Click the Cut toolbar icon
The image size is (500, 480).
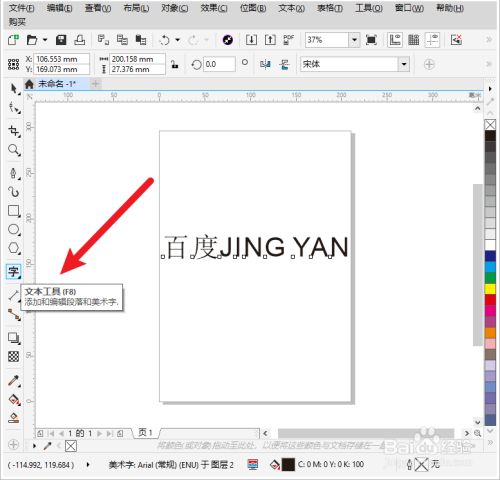[103, 40]
